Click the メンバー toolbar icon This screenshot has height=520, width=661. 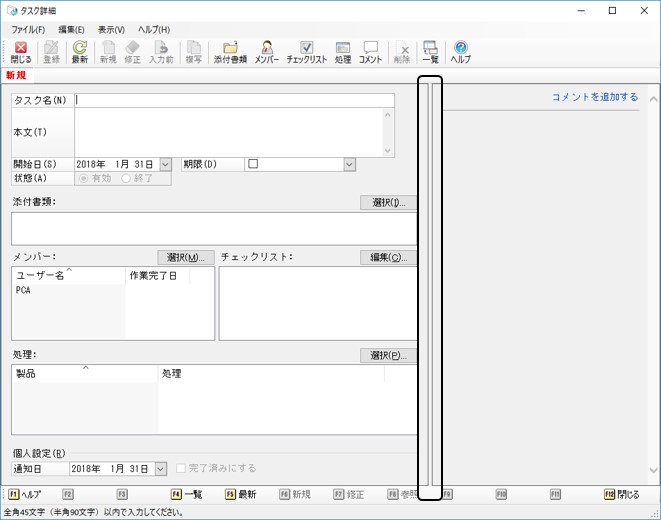coord(267,53)
